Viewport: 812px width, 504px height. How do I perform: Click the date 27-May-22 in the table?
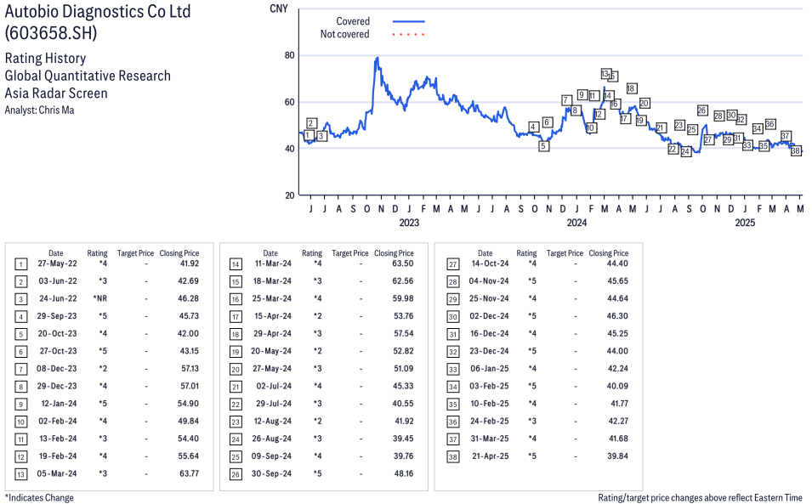tap(57, 263)
